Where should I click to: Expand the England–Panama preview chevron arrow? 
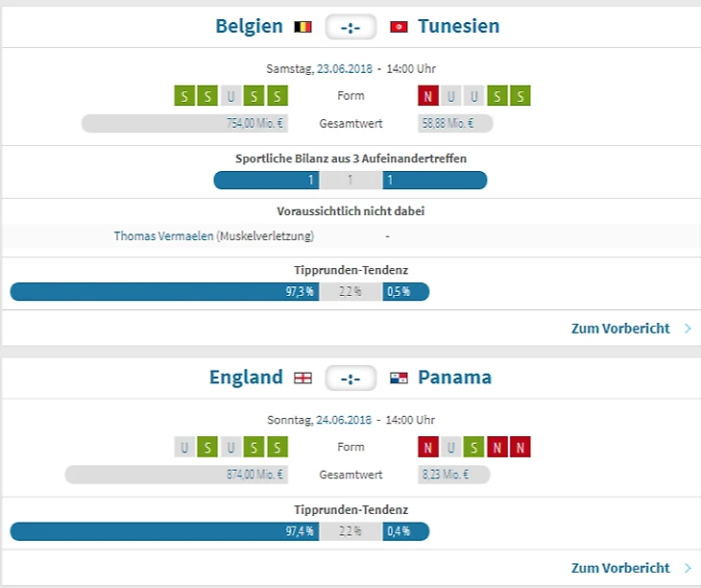point(688,569)
